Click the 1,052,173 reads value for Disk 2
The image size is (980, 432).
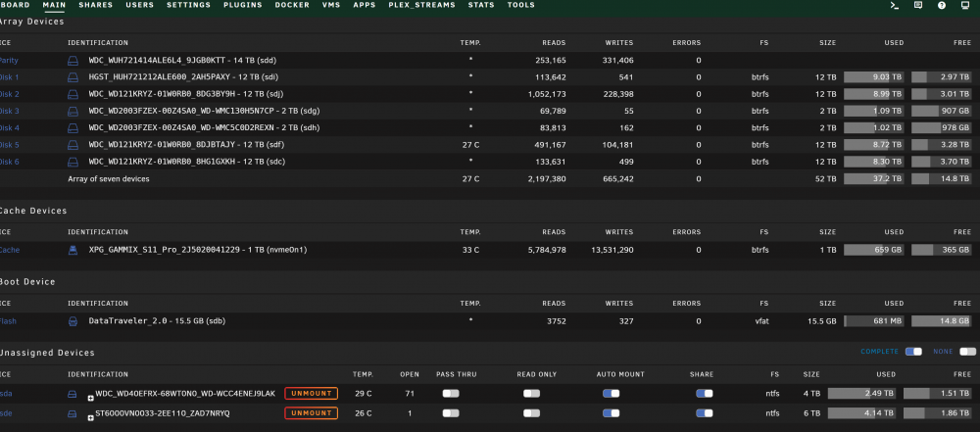pyautogui.click(x=547, y=94)
